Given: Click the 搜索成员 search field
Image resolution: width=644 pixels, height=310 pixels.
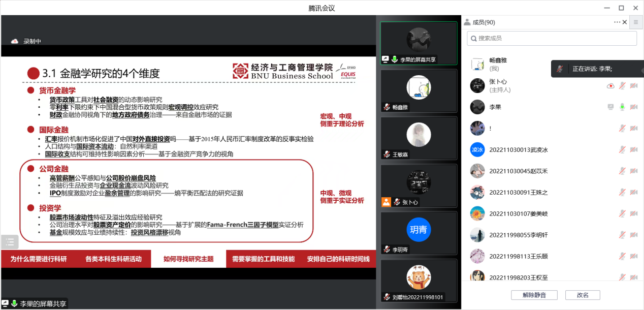Looking at the screenshot, I should point(552,38).
